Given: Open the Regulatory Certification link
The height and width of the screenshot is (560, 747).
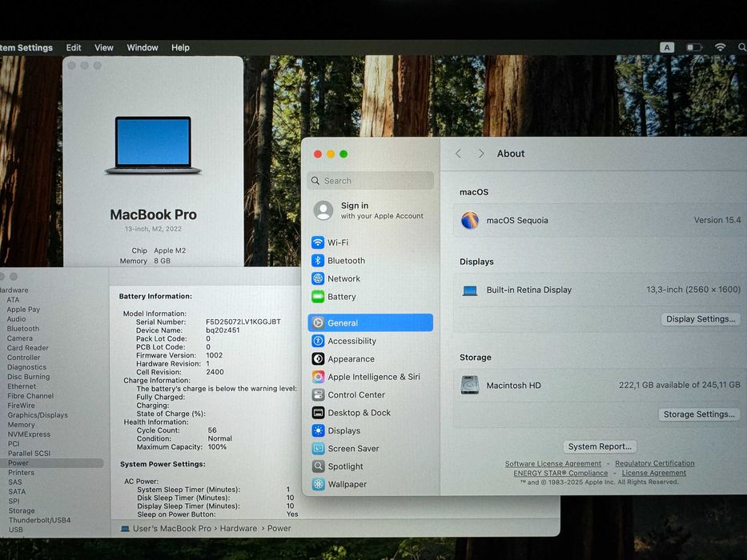Looking at the screenshot, I should [x=655, y=463].
